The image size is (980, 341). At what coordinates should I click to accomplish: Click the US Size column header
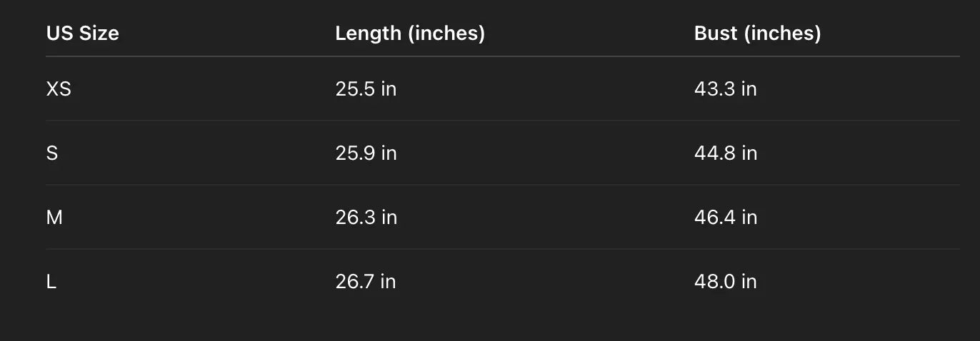pos(82,34)
